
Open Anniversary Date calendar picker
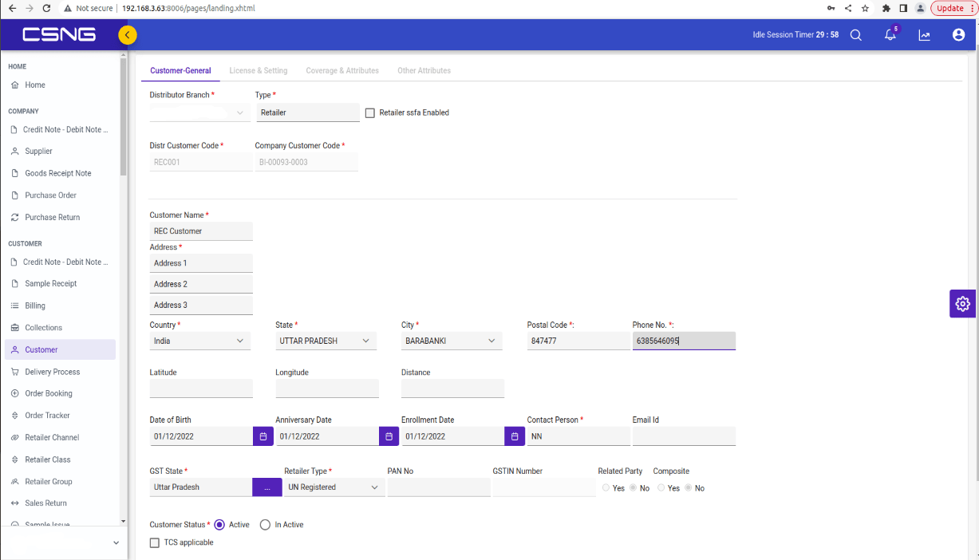(x=389, y=436)
